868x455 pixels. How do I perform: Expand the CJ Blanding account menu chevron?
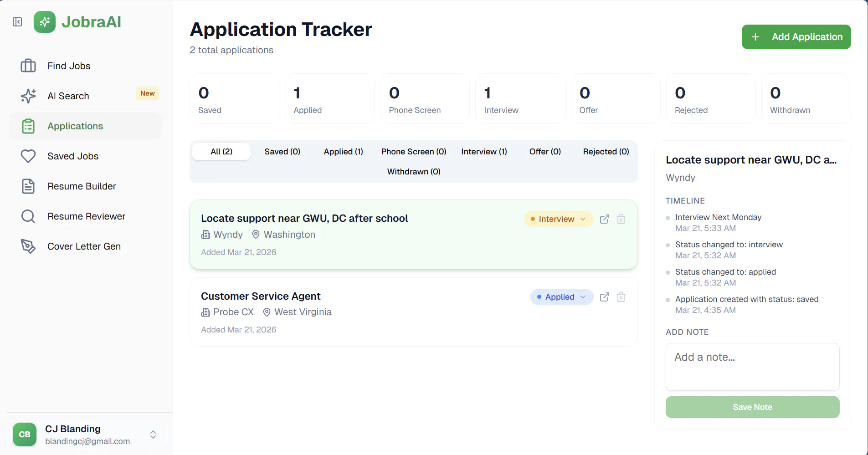[x=153, y=435]
